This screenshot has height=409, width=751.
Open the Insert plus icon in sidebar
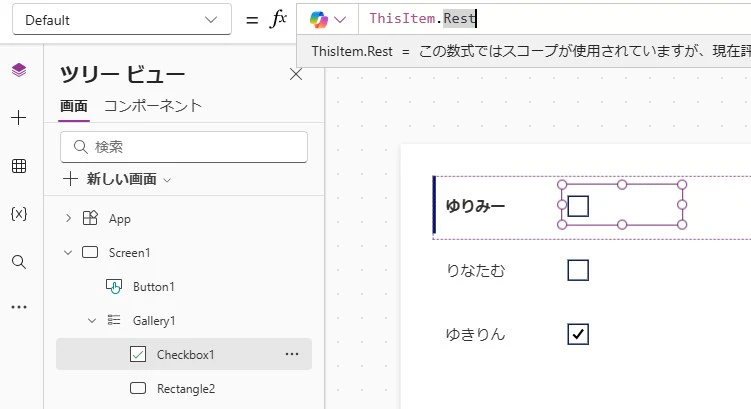[x=19, y=118]
